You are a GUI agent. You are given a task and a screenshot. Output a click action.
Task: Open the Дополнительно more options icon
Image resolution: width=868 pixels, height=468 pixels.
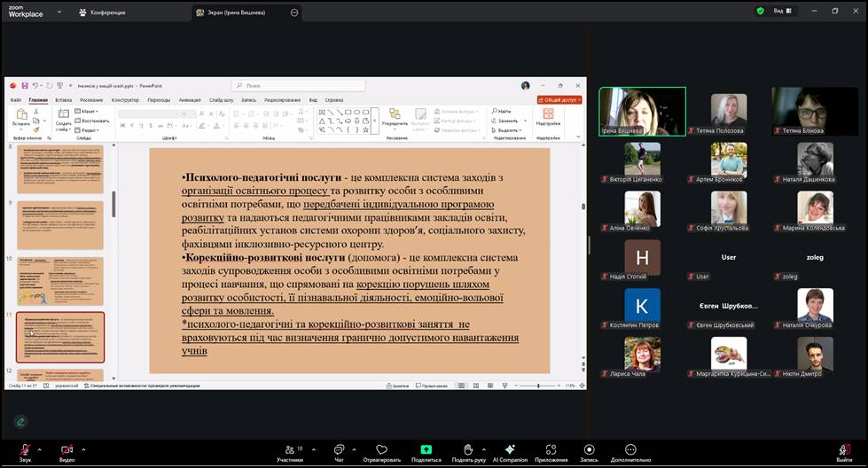(x=630, y=449)
